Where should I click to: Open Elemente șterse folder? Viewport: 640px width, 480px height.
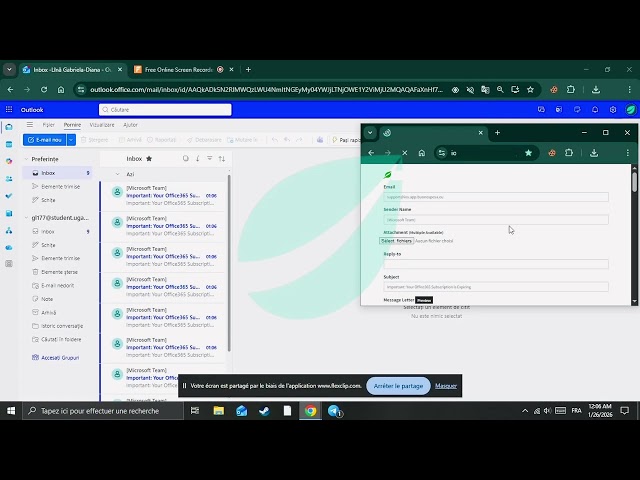[x=57, y=272]
